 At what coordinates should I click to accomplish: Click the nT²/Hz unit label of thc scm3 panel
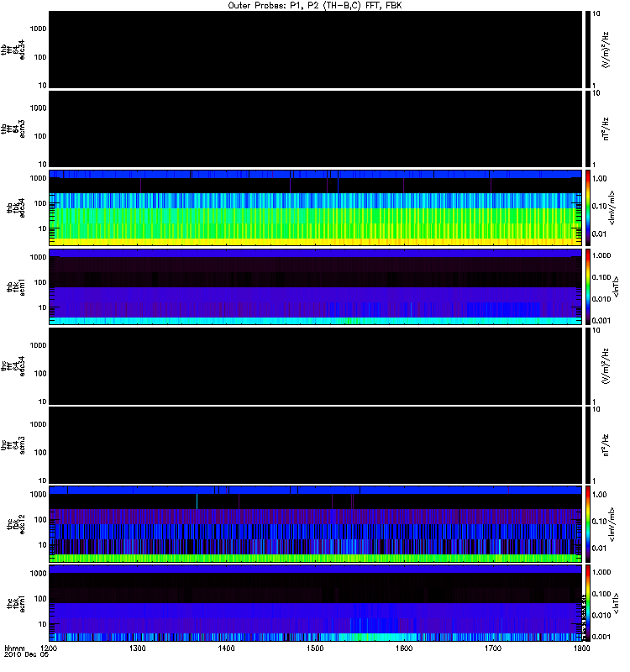(605, 445)
